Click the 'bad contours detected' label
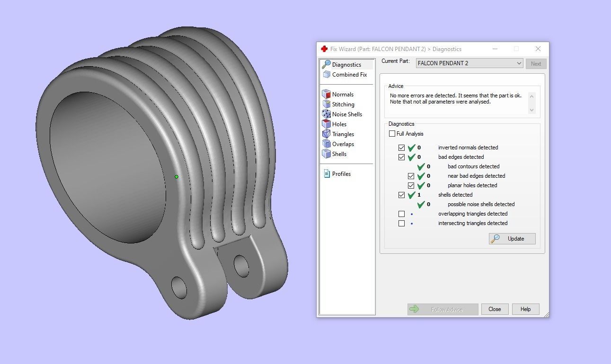The image size is (611, 364). pyautogui.click(x=473, y=166)
